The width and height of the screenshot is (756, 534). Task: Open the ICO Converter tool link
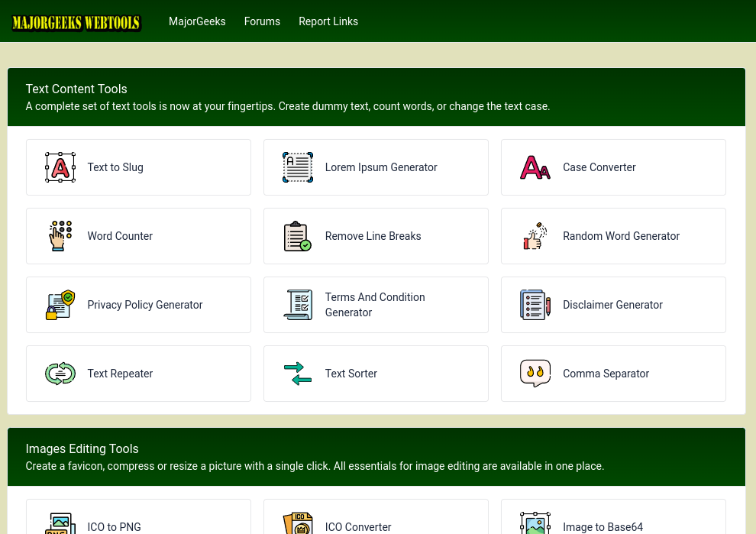358,526
